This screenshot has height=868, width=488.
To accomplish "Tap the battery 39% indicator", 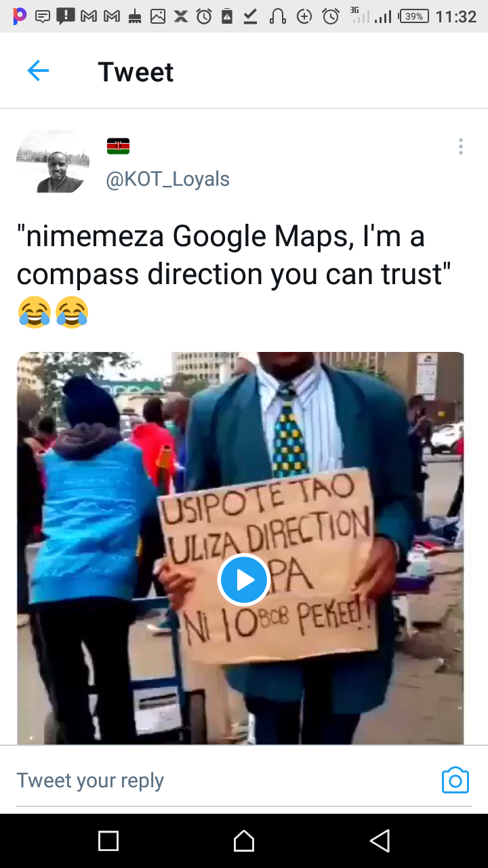I will [414, 16].
